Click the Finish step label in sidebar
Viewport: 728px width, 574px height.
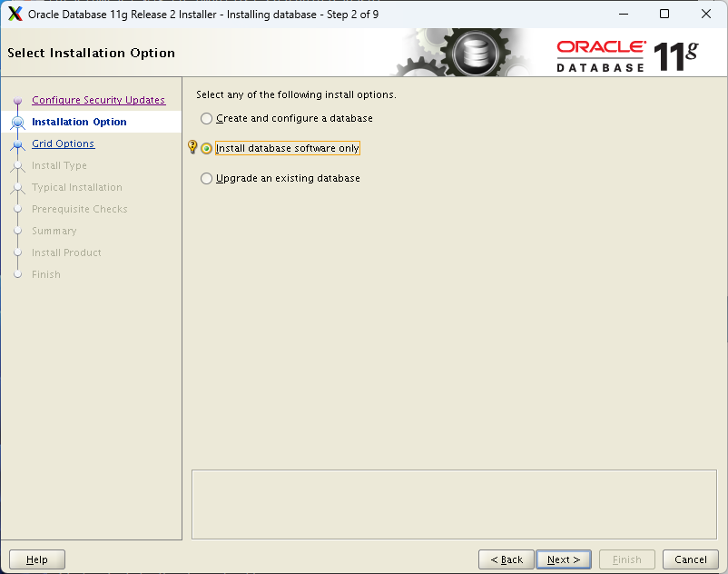pos(46,274)
